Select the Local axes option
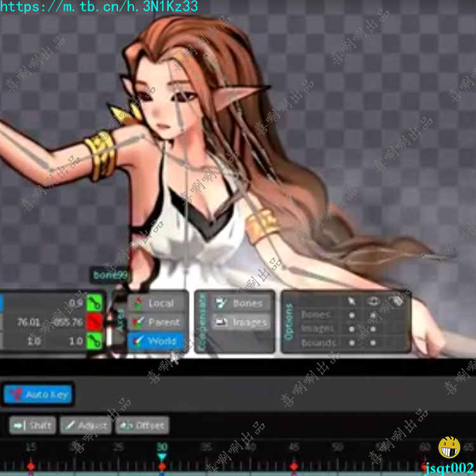 point(156,303)
